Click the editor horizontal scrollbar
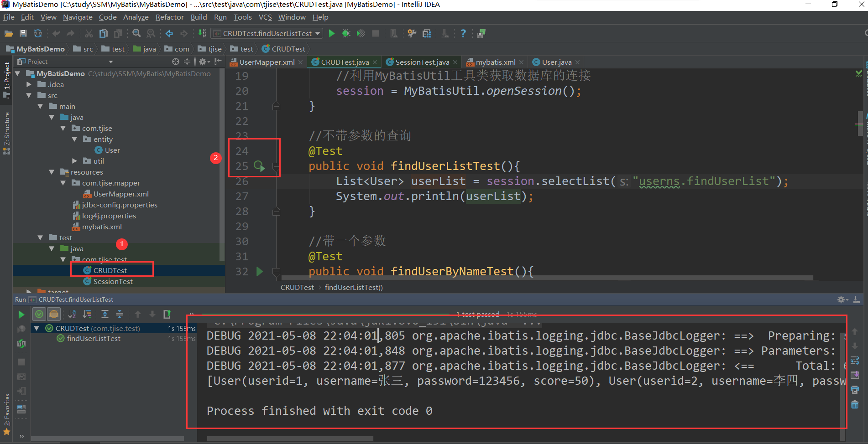This screenshot has height=444, width=868. click(547, 277)
